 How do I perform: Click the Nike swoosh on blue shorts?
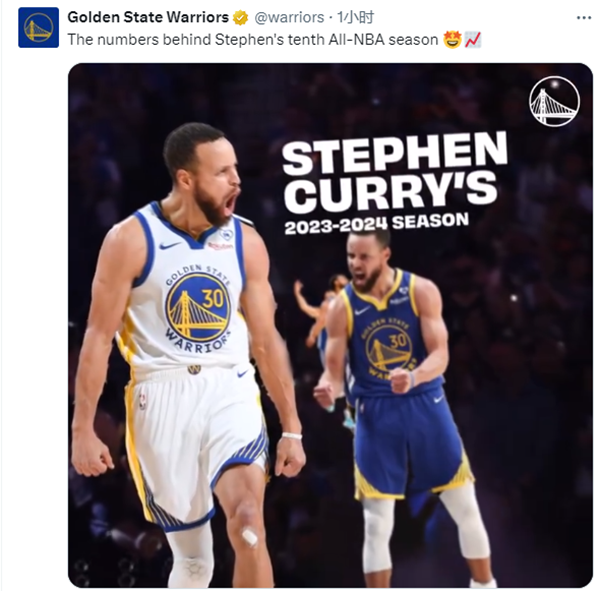click(x=439, y=400)
